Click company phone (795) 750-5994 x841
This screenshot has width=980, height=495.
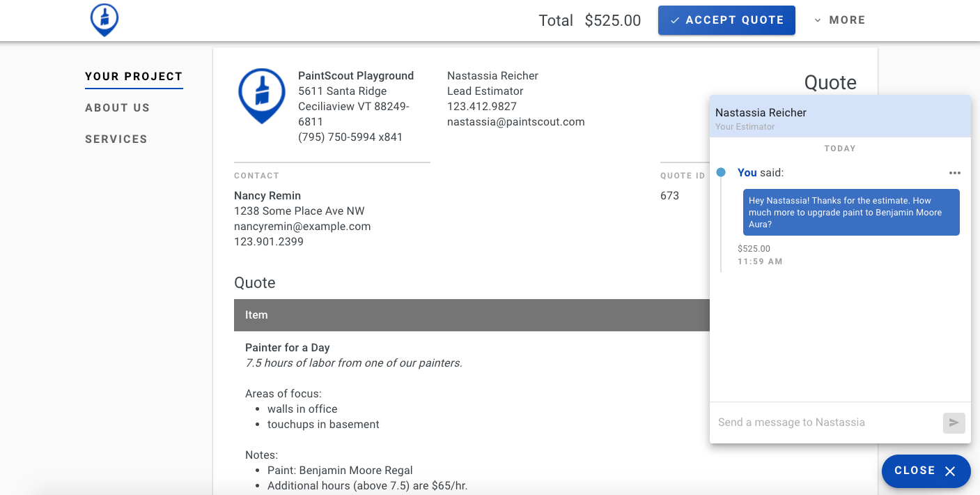[350, 137]
